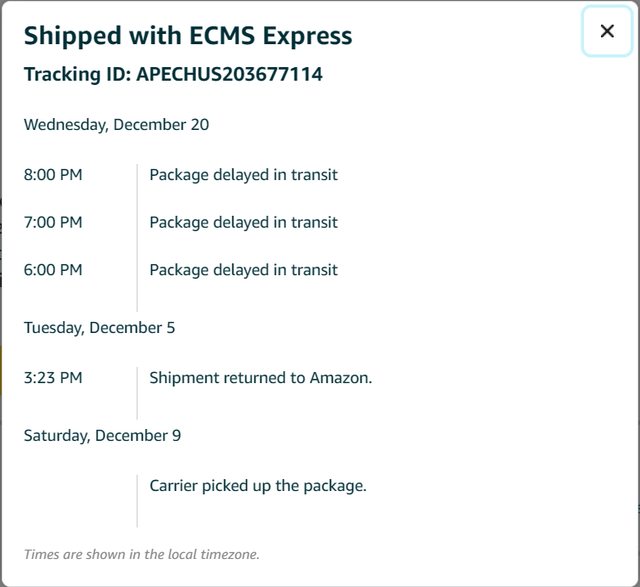
Task: Select the 'Carrier picked up the package.' event
Action: (258, 486)
